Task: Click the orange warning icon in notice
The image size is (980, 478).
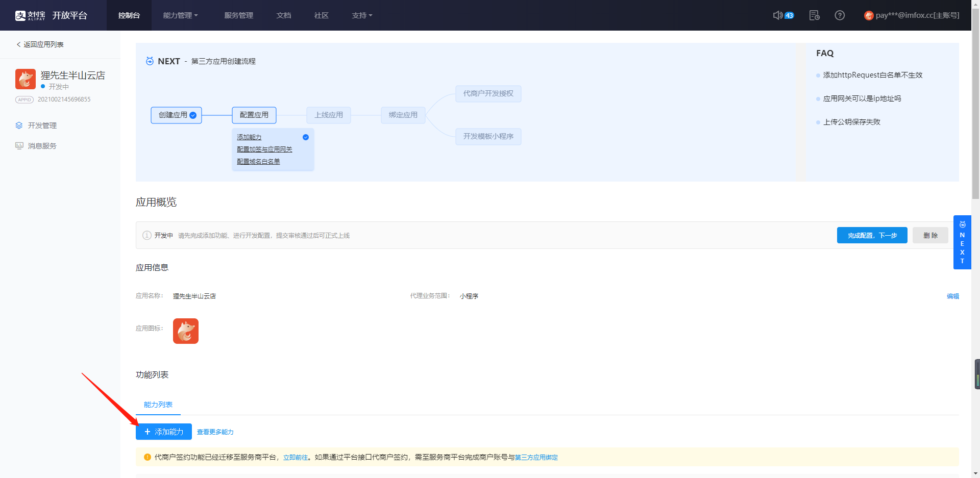Action: coord(148,457)
